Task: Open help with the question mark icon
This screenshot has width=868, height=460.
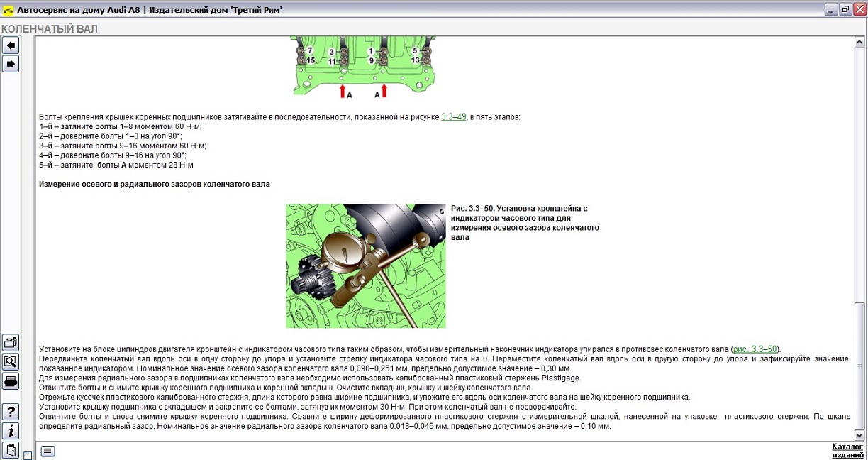Action: tap(11, 412)
